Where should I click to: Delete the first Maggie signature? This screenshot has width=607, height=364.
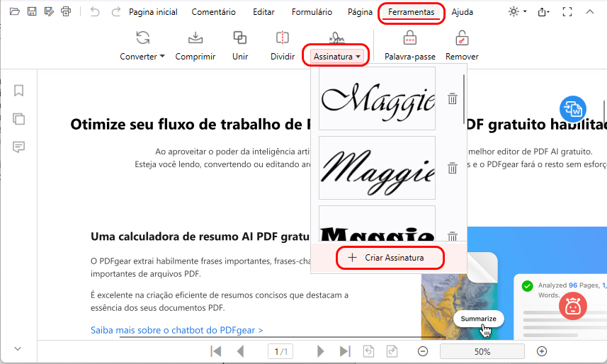[452, 98]
